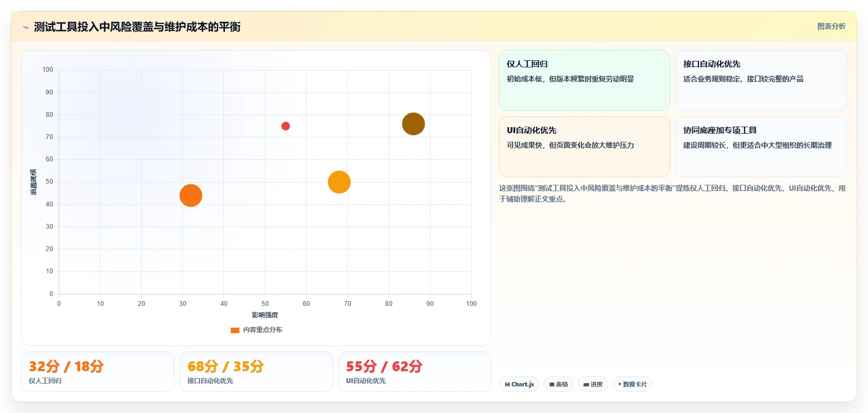The image size is (868, 413).
Task: Select the 表格 tag
Action: (558, 384)
